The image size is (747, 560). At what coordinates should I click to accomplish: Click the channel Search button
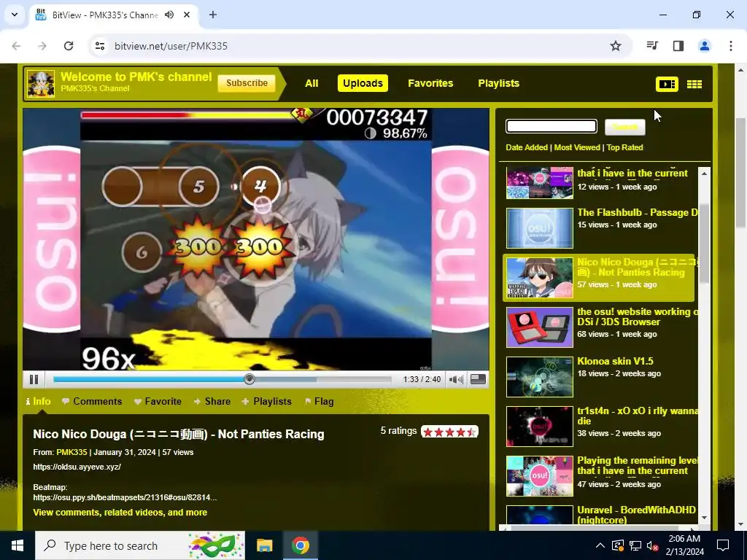click(x=625, y=127)
